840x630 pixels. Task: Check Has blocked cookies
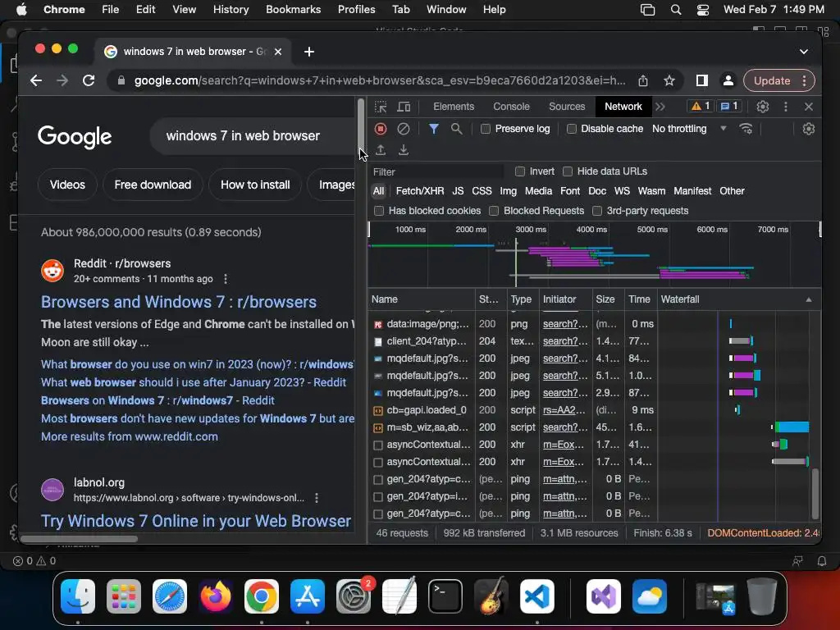tap(379, 211)
